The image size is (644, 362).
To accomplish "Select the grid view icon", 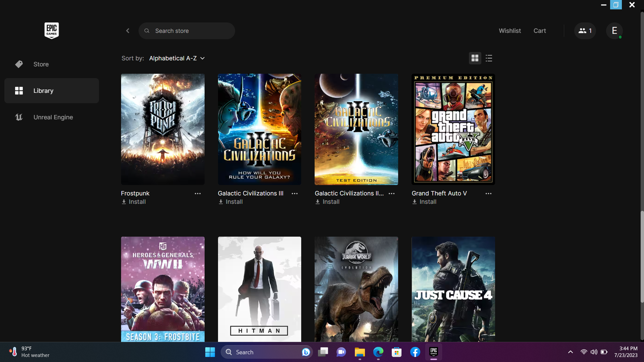I will click(475, 58).
